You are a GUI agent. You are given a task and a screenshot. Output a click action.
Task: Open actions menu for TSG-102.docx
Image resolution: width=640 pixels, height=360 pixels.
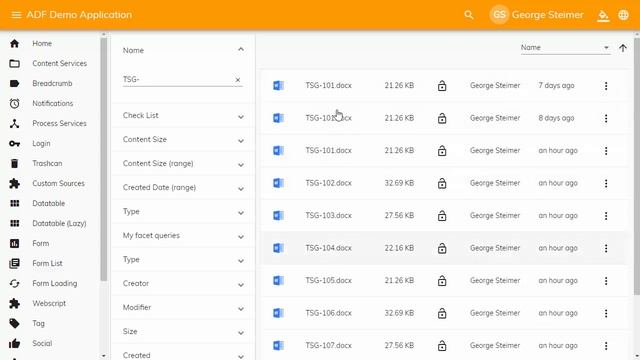pyautogui.click(x=606, y=183)
